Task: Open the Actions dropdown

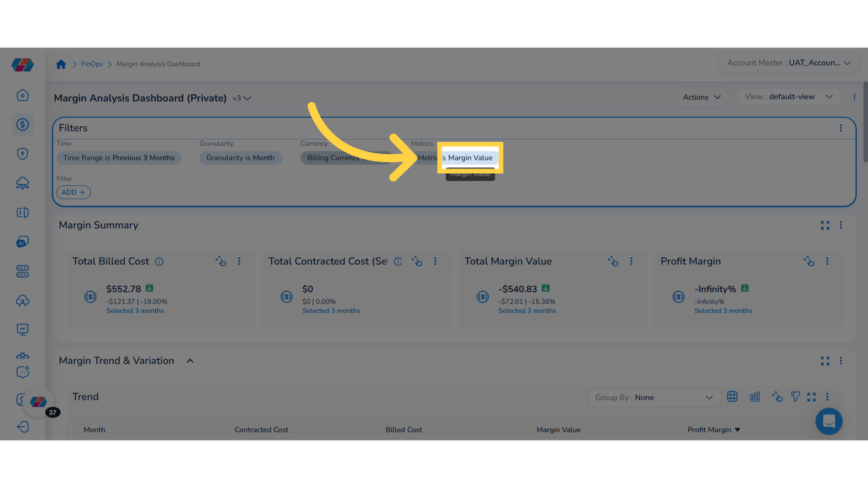Action: 702,97
